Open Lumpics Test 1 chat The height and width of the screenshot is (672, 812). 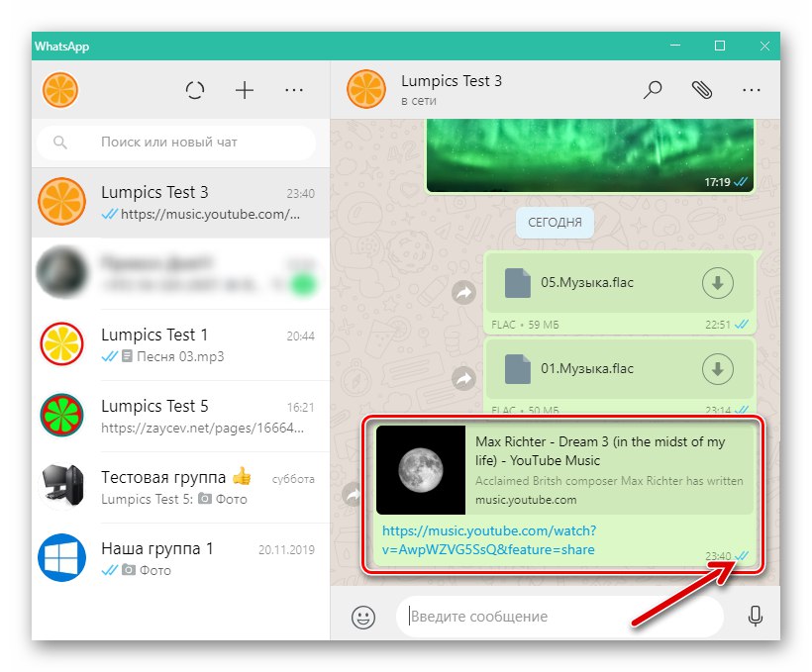point(181,345)
